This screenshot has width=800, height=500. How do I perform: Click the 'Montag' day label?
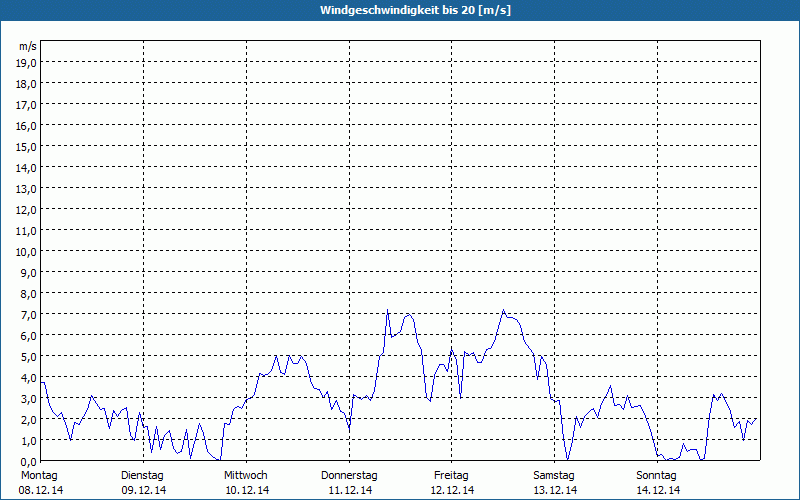[39, 476]
